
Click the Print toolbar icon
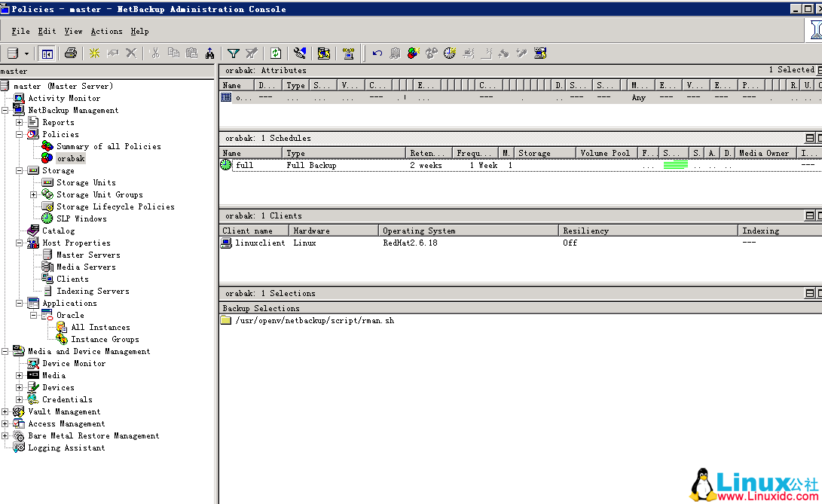[x=72, y=53]
